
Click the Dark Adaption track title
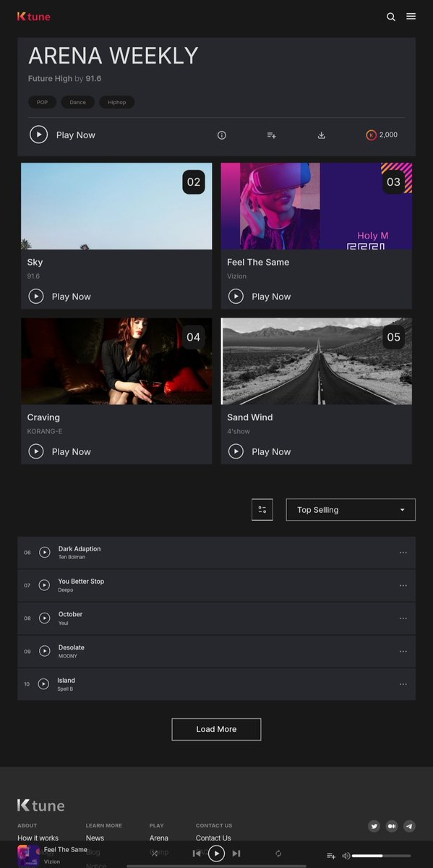[80, 549]
